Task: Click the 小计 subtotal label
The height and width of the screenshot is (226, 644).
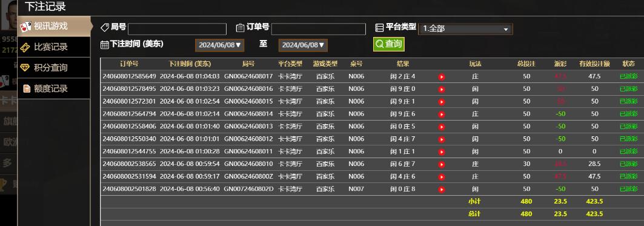Action: click(x=474, y=201)
